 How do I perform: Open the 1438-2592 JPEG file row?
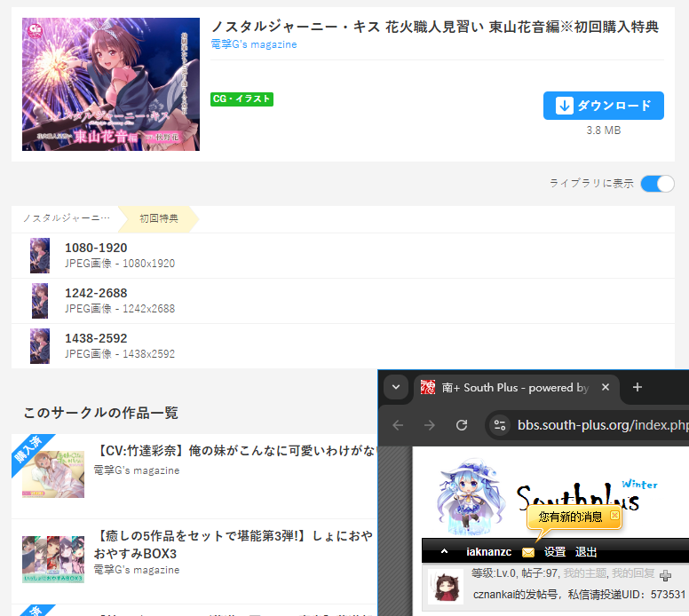[x=343, y=346]
